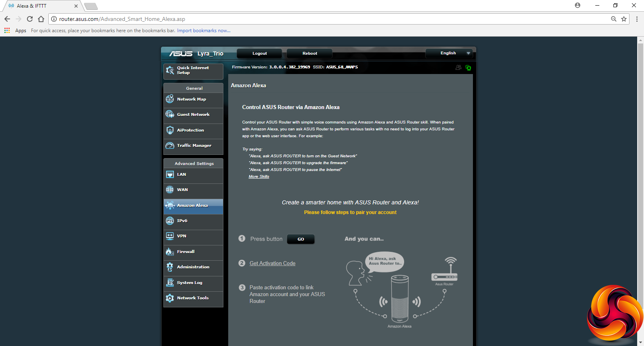This screenshot has height=346, width=644.
Task: Select the WAN globe icon
Action: point(170,189)
